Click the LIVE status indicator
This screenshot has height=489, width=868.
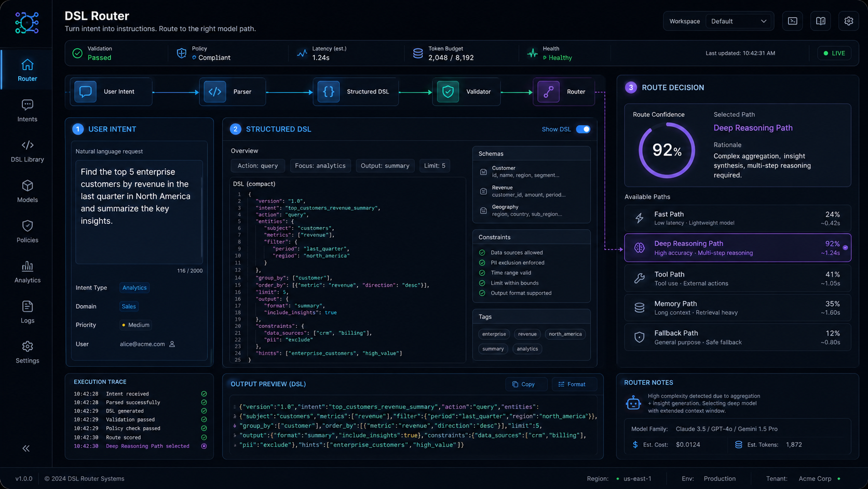pos(834,53)
